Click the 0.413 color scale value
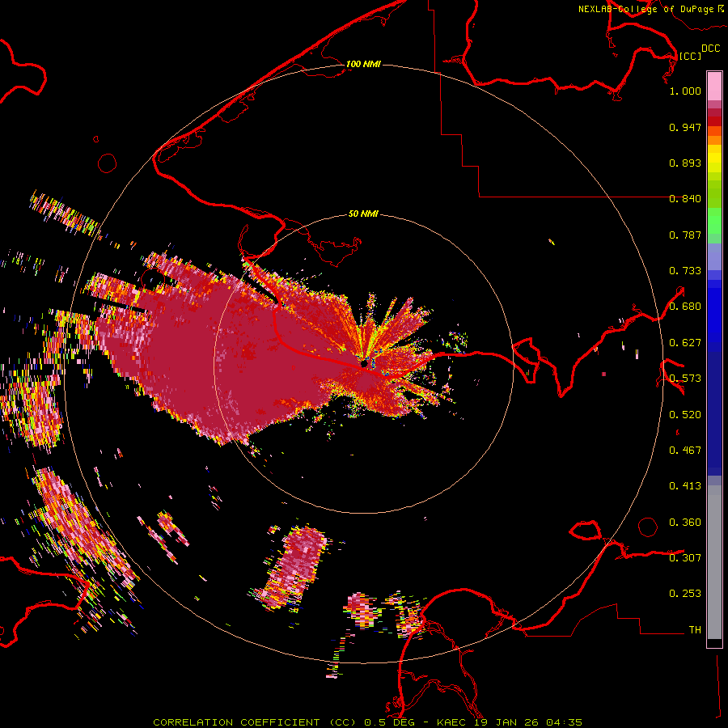 [x=685, y=486]
